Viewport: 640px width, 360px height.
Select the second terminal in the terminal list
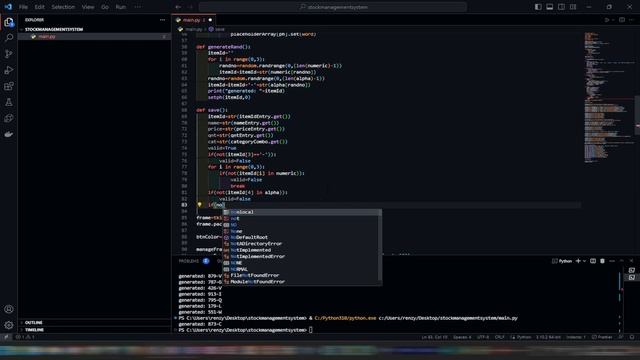(x=631, y=277)
